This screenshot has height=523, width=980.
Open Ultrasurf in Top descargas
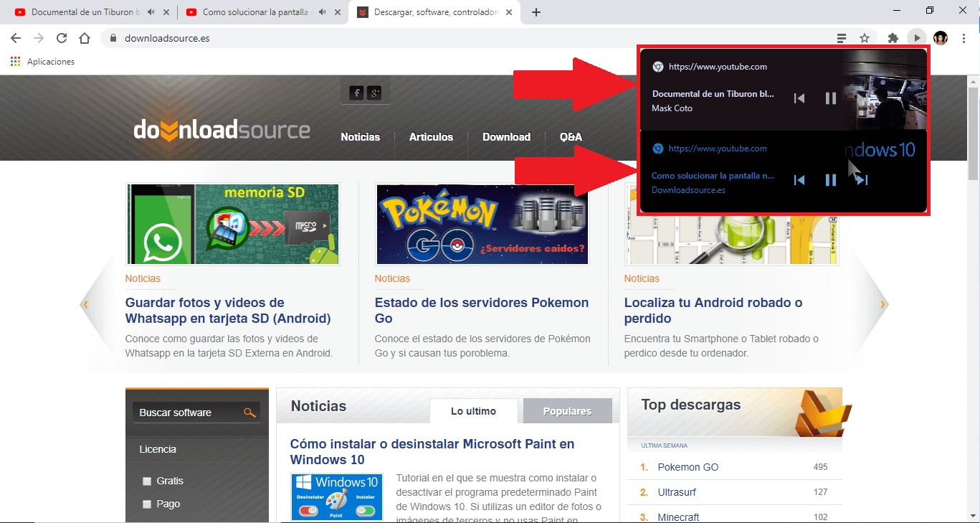677,492
